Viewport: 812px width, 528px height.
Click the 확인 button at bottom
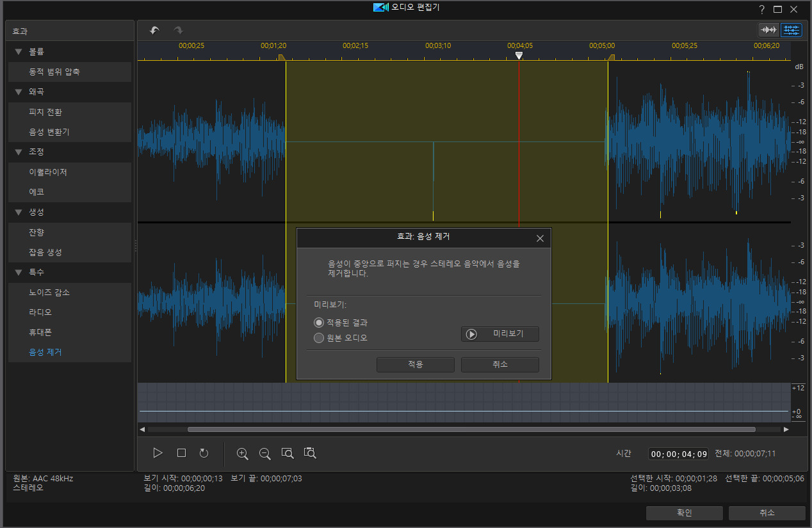point(684,513)
